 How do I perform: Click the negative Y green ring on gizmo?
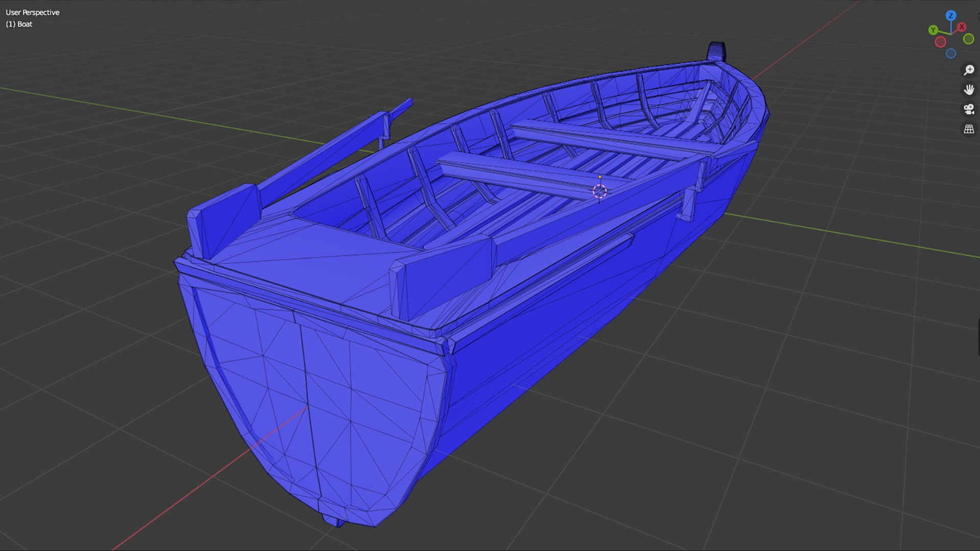coord(968,39)
